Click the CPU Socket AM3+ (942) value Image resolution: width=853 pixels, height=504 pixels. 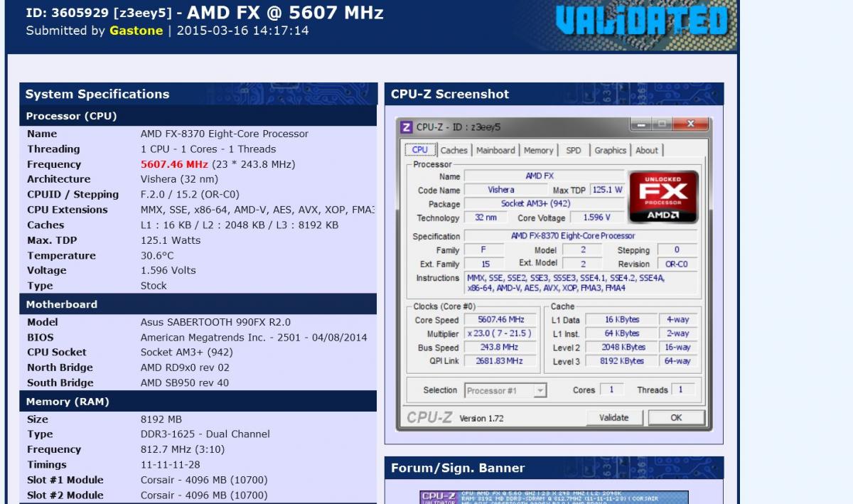(186, 353)
